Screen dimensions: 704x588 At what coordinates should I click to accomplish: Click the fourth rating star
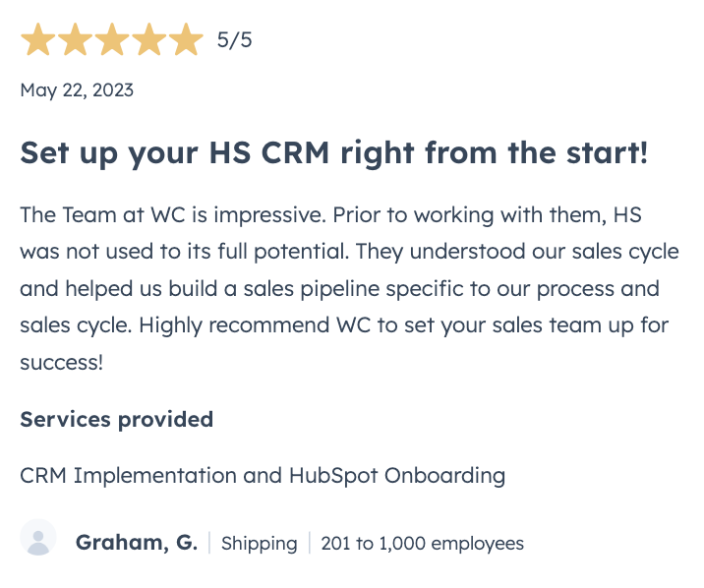click(x=148, y=39)
